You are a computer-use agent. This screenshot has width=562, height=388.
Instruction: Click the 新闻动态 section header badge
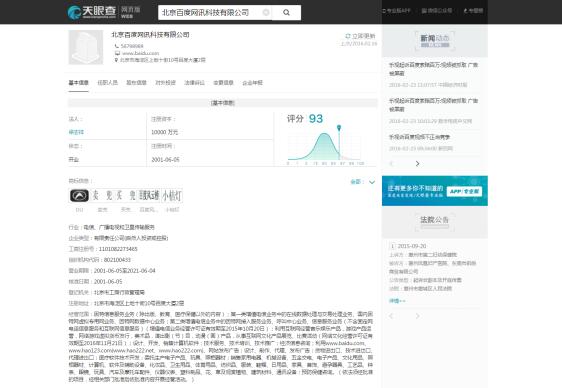coord(435,40)
